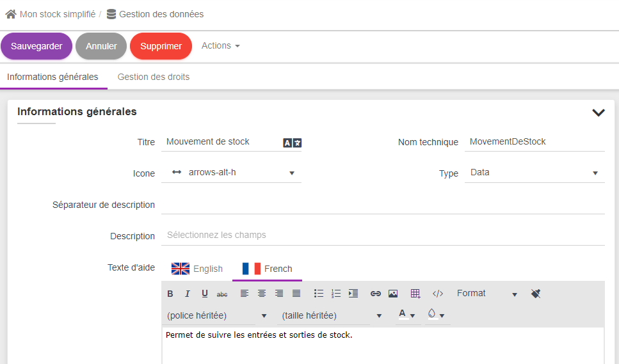This screenshot has width=619, height=364.
Task: Insert a bulleted list
Action: [319, 294]
